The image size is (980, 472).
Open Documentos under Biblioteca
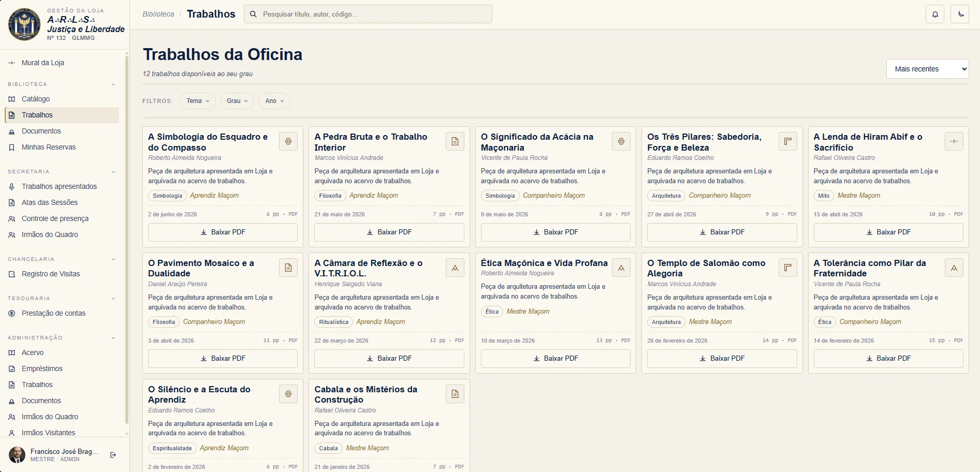[62, 131]
